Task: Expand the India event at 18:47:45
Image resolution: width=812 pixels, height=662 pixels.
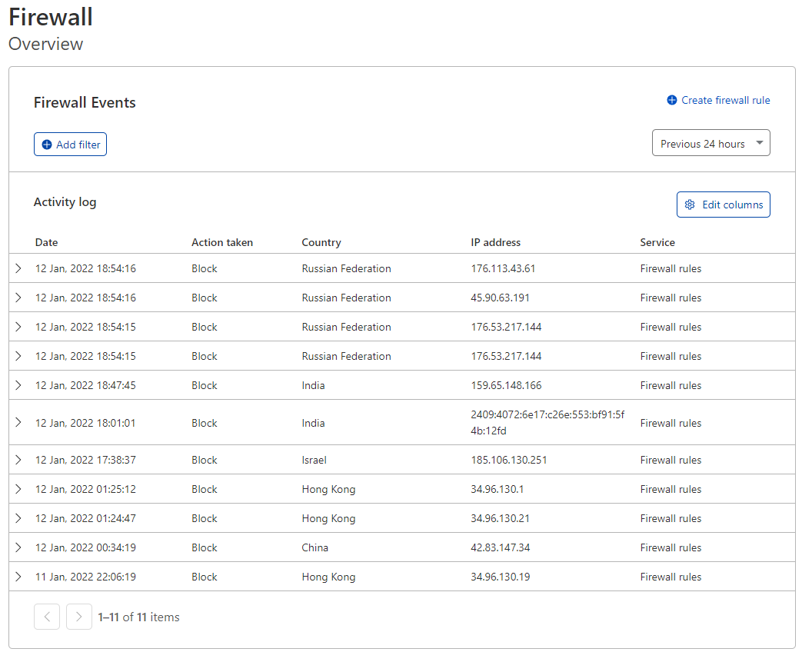Action: [x=18, y=386]
